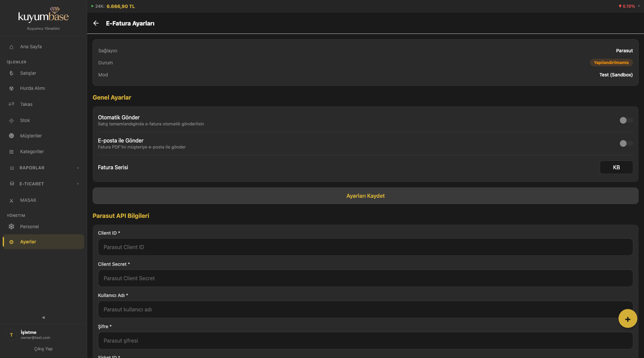Open Ana Sayfa via the home icon
644x358 pixels.
11,47
